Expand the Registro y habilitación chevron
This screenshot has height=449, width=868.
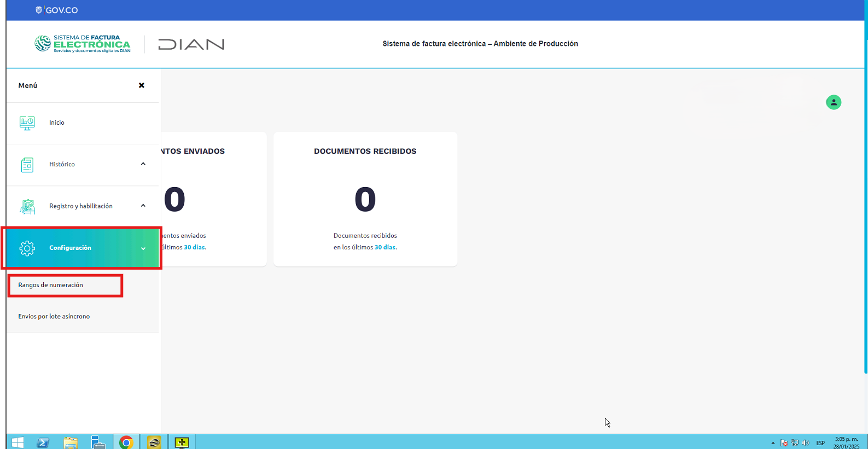coord(143,206)
